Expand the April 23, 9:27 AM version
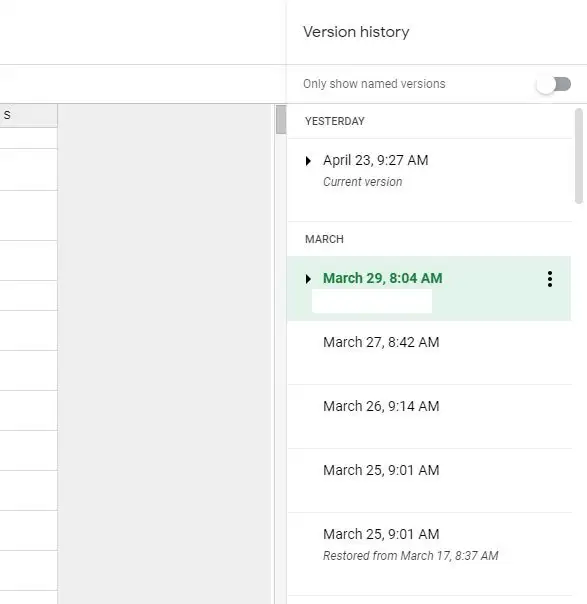This screenshot has width=587, height=604. (308, 161)
